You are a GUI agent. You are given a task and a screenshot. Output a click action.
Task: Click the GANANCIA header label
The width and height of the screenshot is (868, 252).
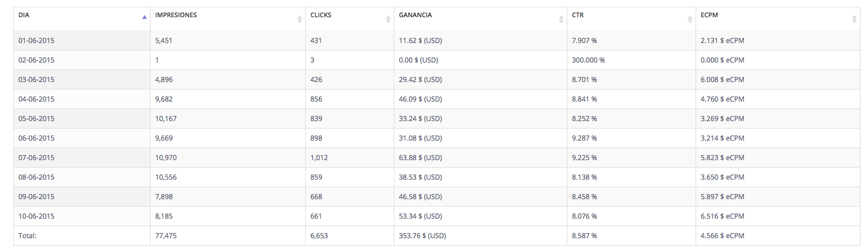click(416, 15)
